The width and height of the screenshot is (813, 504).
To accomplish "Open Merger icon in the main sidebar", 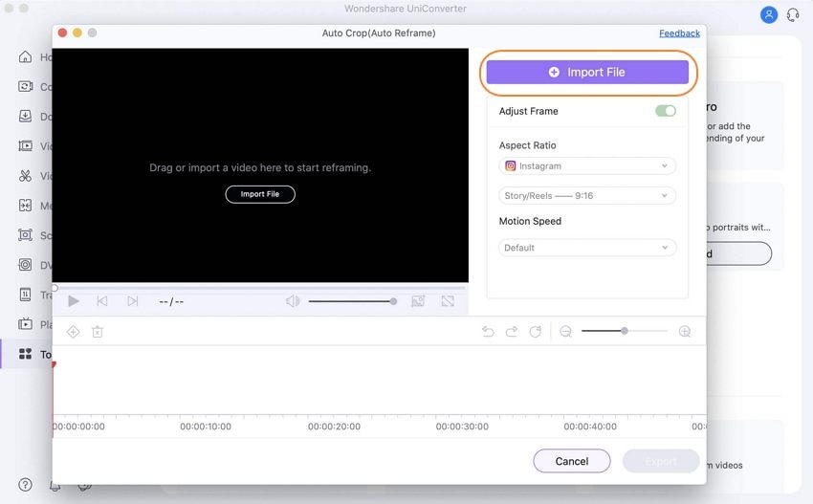I will point(25,206).
